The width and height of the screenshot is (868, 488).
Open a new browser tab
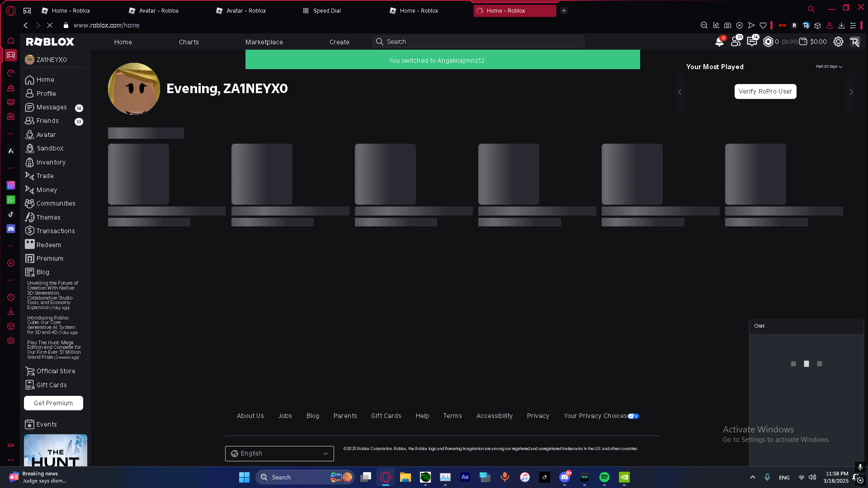tap(564, 10)
